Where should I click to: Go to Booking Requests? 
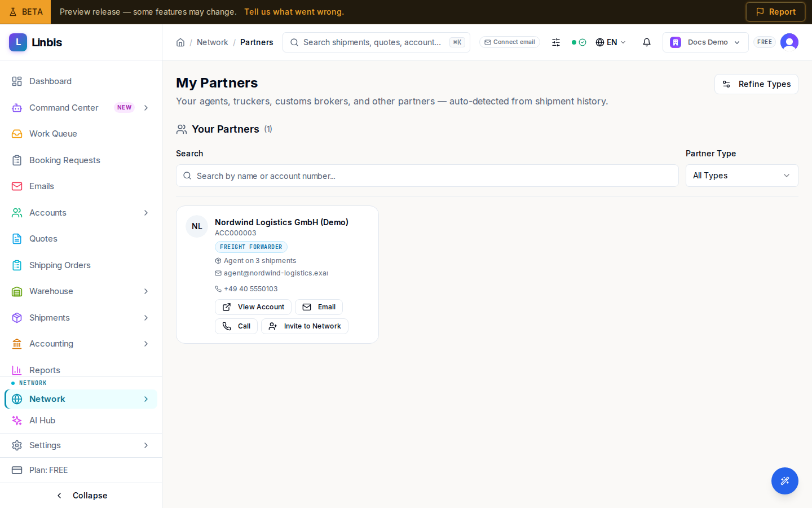click(81, 160)
